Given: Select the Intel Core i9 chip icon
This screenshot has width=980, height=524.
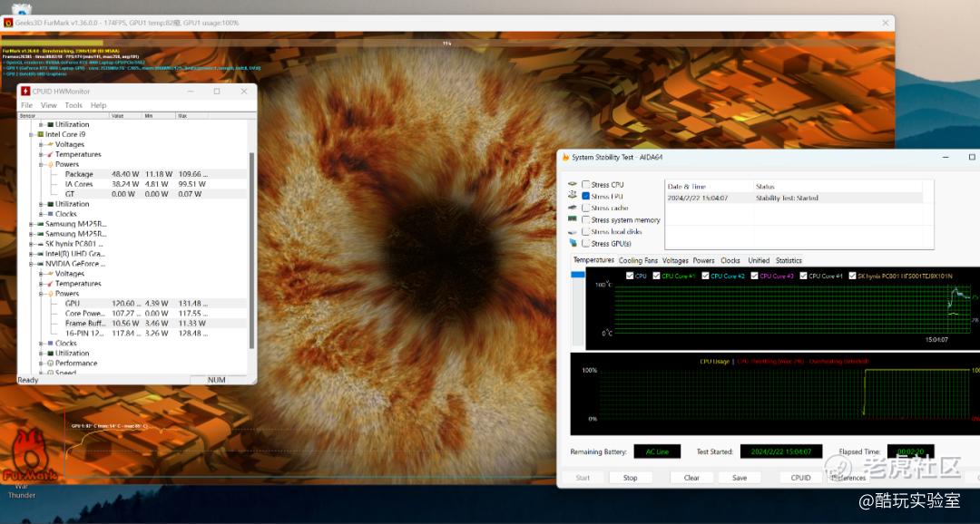Looking at the screenshot, I should [x=39, y=134].
